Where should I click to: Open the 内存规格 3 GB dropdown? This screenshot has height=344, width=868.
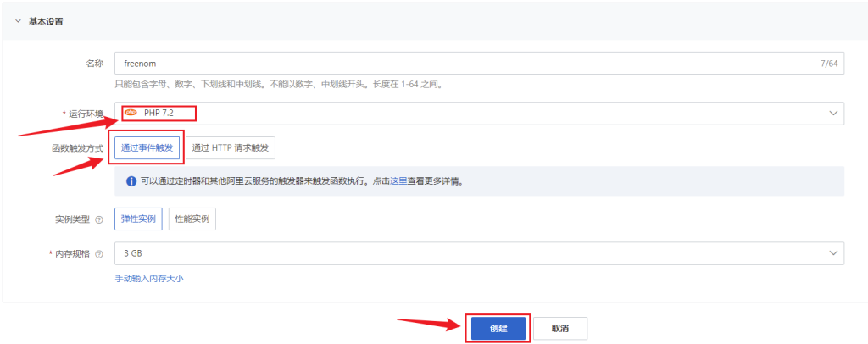(480, 253)
